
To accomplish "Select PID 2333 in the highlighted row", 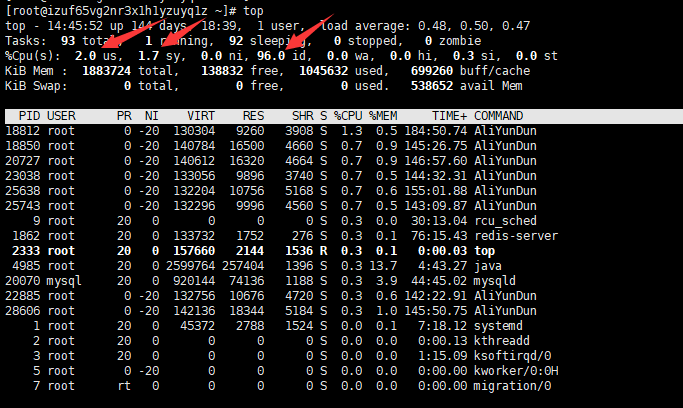I will (26, 251).
